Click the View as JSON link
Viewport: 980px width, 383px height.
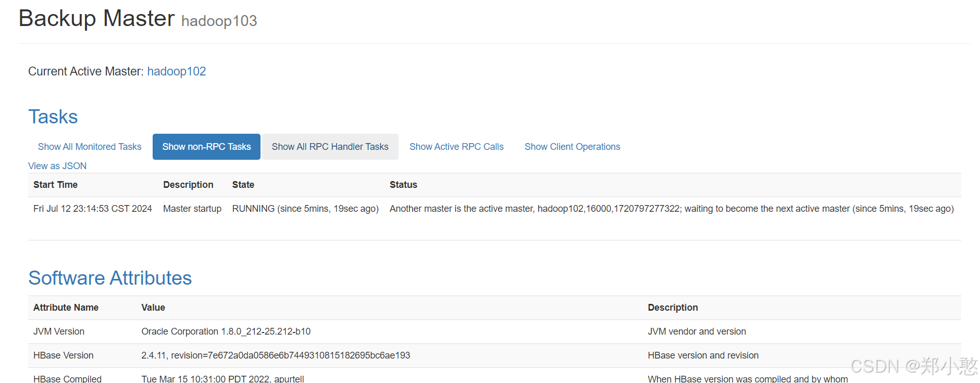click(57, 166)
